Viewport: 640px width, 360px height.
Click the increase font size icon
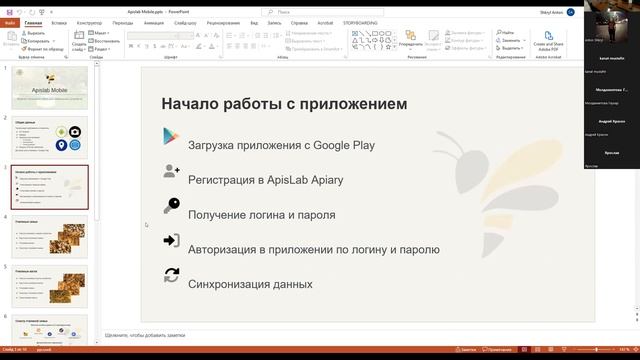coord(198,36)
